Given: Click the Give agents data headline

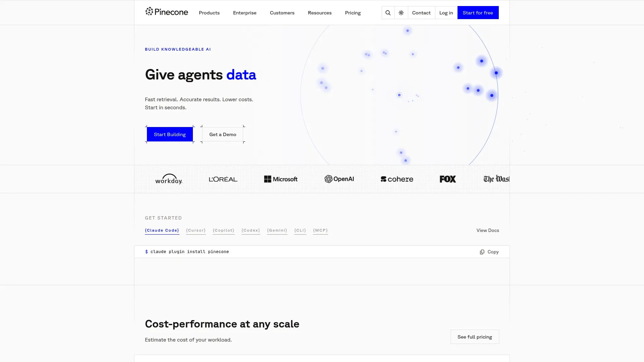Looking at the screenshot, I should [201, 75].
